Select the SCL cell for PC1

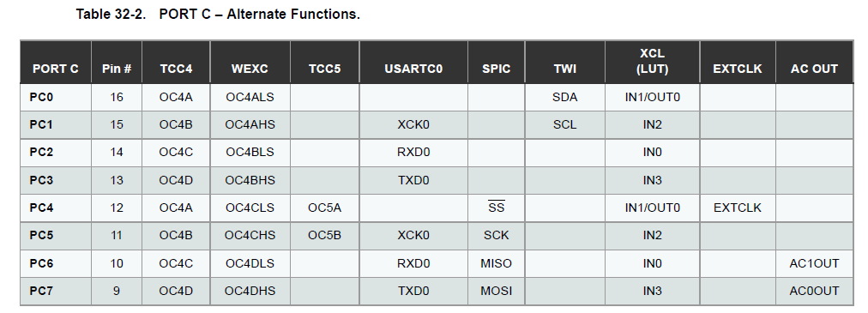[x=564, y=125]
